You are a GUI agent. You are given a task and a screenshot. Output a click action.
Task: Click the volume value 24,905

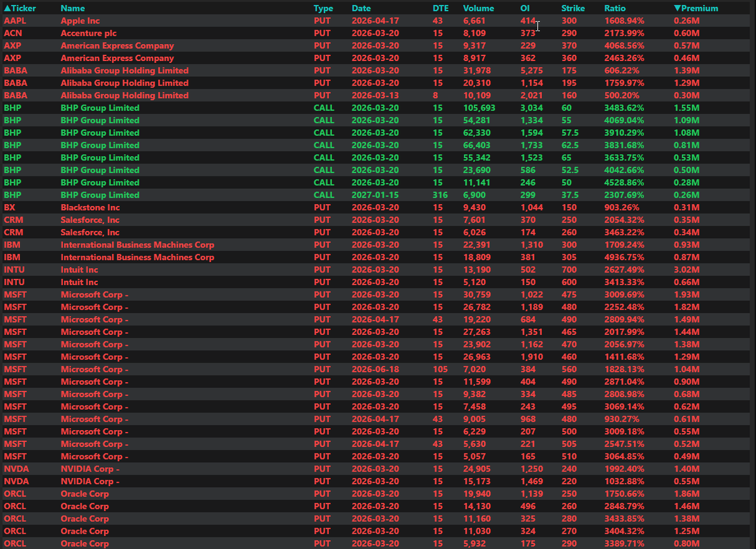tap(477, 469)
